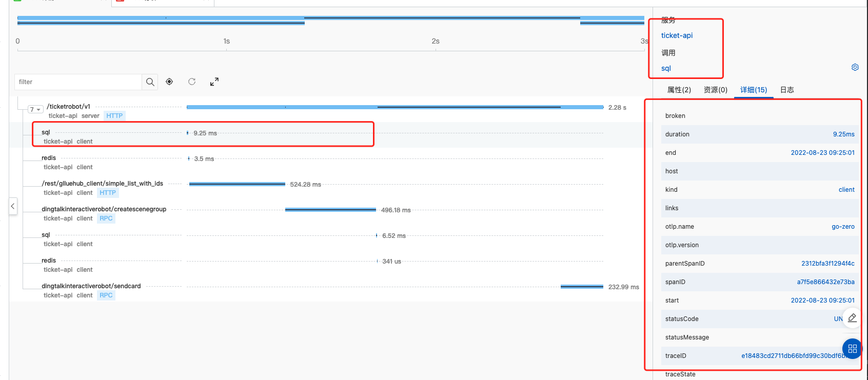Image resolution: width=868 pixels, height=380 pixels.
Task: Open the sql call link
Action: (666, 68)
